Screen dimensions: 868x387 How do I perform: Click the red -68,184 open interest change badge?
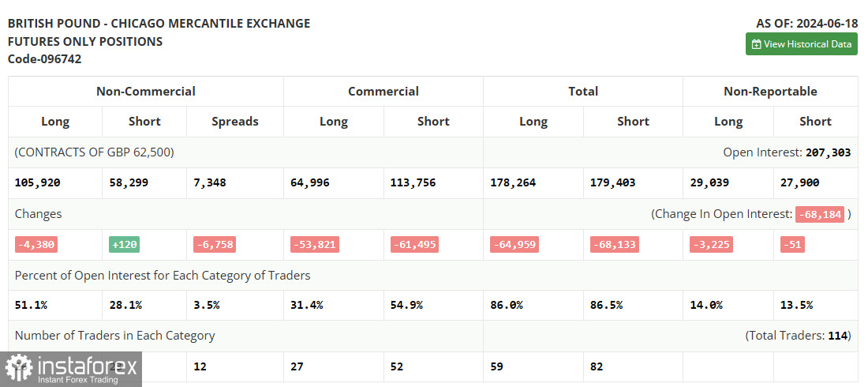(x=820, y=214)
